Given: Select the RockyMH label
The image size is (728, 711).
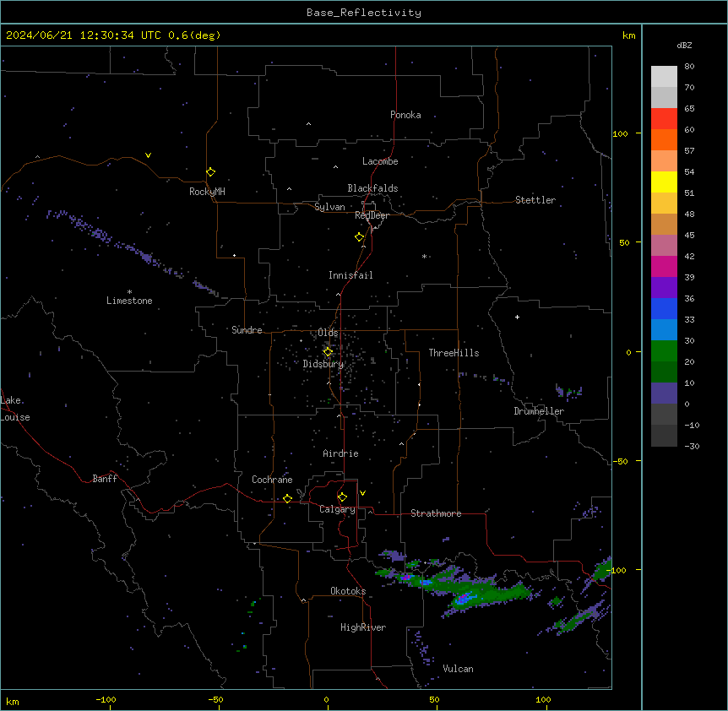Looking at the screenshot, I should click(x=207, y=192).
